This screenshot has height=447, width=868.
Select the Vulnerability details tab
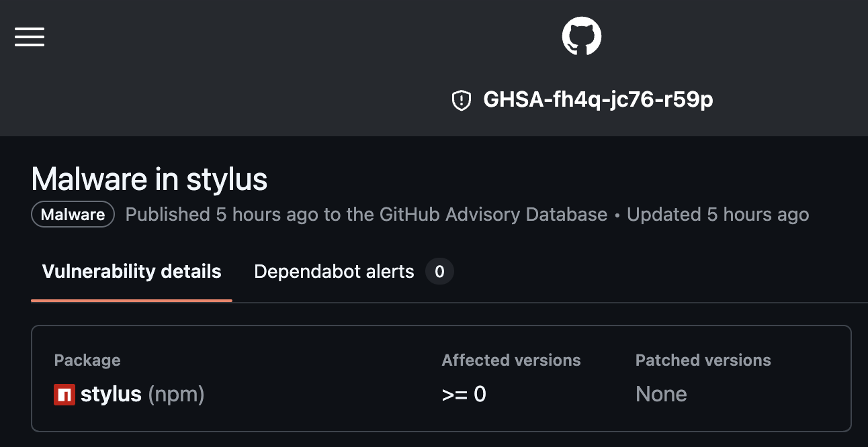(131, 271)
